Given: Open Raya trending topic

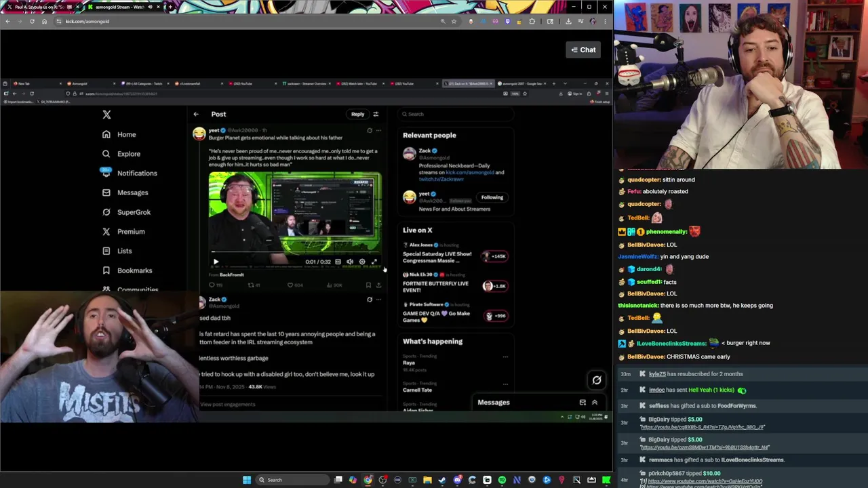Looking at the screenshot, I should [x=409, y=363].
